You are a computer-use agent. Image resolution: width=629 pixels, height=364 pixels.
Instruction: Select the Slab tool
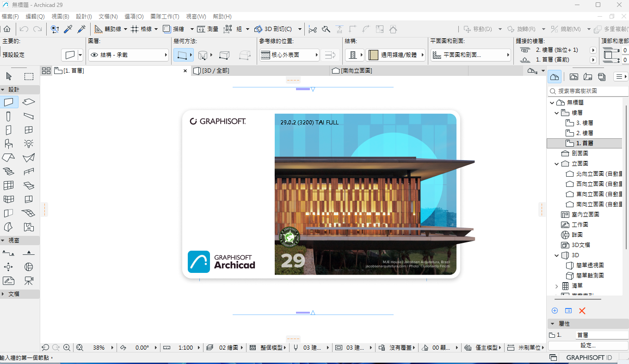pyautogui.click(x=29, y=102)
